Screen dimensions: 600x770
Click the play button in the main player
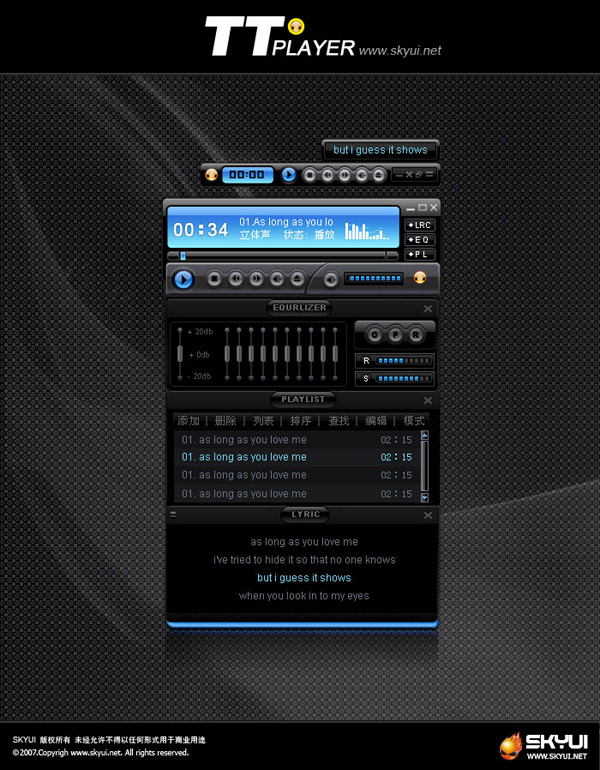pyautogui.click(x=184, y=279)
